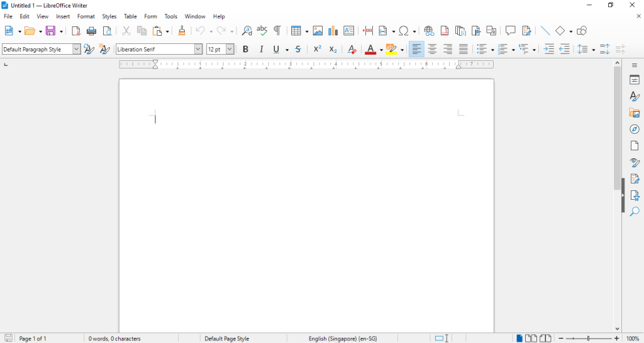Toggle Subscript formatting

[x=333, y=49]
